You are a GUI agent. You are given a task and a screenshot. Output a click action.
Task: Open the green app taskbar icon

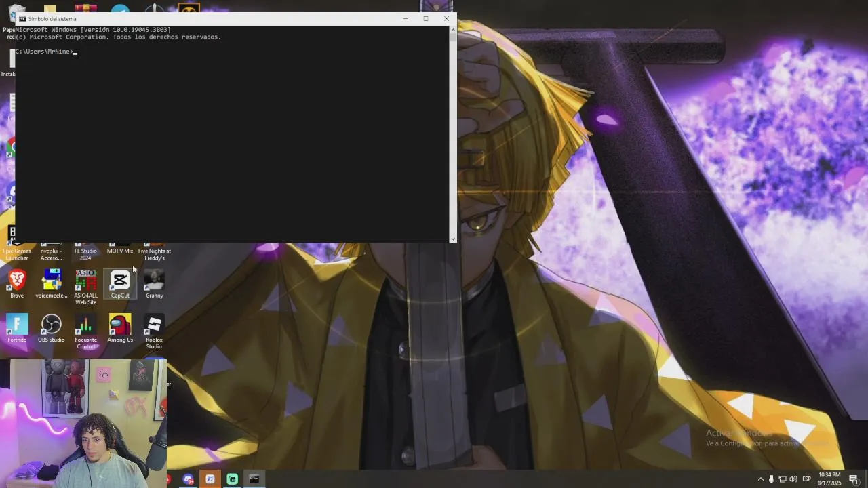coord(232,479)
